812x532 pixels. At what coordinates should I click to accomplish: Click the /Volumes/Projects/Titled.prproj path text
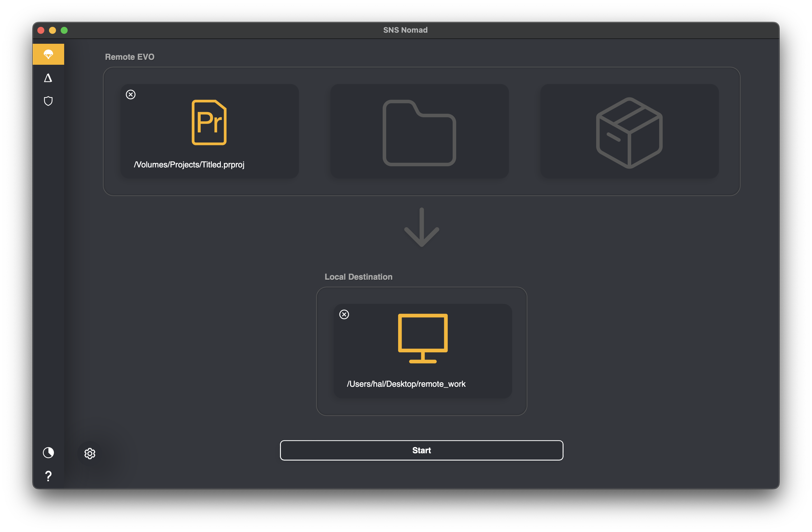(189, 164)
